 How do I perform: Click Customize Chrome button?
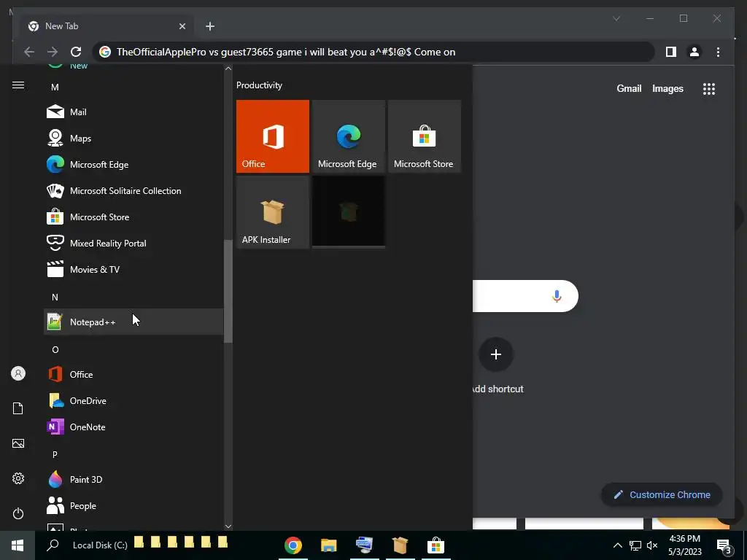point(662,495)
